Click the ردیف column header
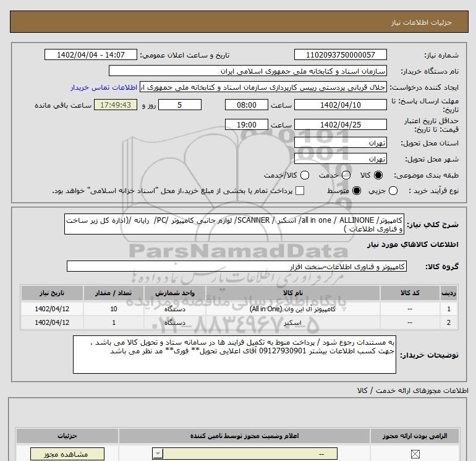The image size is (476, 461). click(x=448, y=293)
